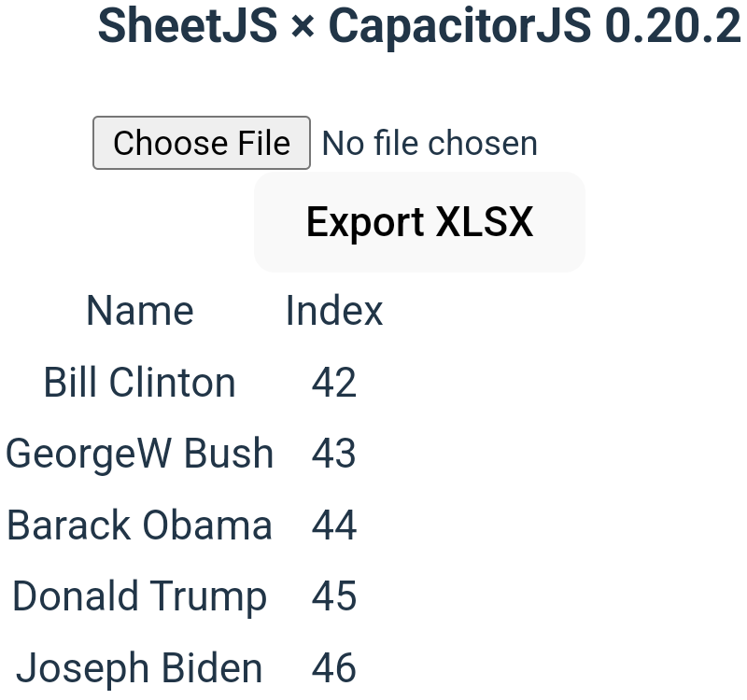This screenshot has height=700, width=747.
Task: Select the Donald Trump table cell
Action: click(x=140, y=596)
